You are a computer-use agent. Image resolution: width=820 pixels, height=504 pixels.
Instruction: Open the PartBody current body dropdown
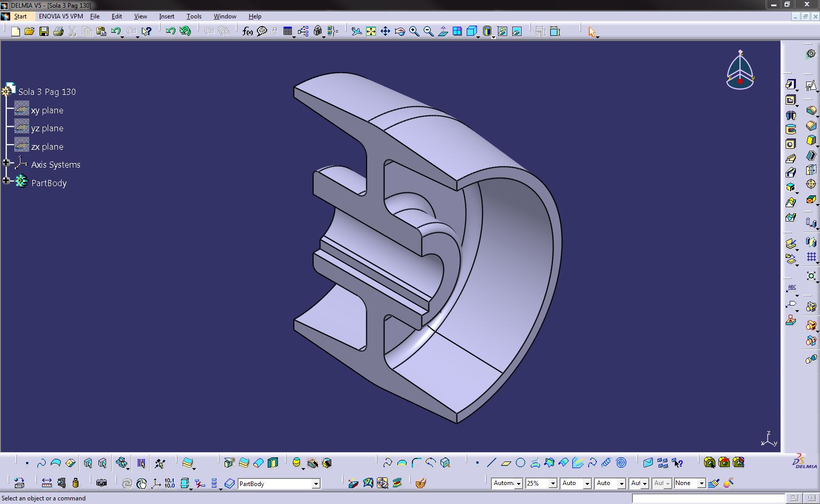tap(316, 483)
